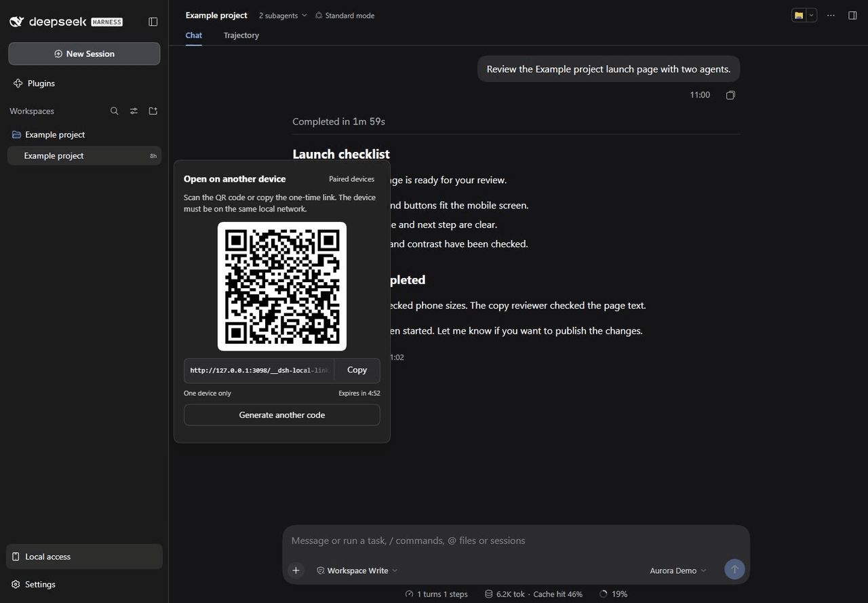Open the workspace filter options icon

134,111
